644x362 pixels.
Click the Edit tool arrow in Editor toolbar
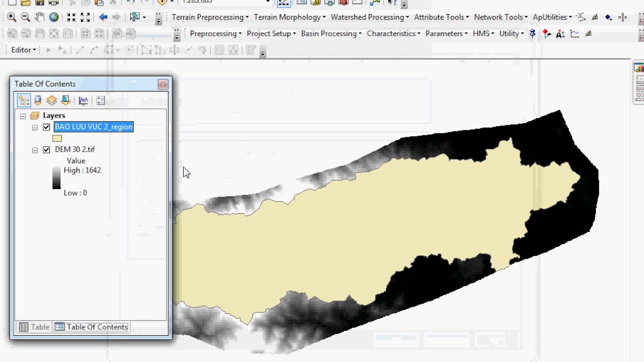(x=48, y=50)
